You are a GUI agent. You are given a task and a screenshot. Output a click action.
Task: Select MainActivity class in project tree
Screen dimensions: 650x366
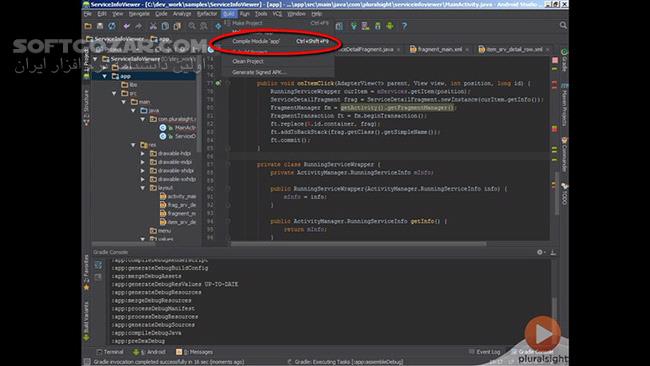[178, 128]
